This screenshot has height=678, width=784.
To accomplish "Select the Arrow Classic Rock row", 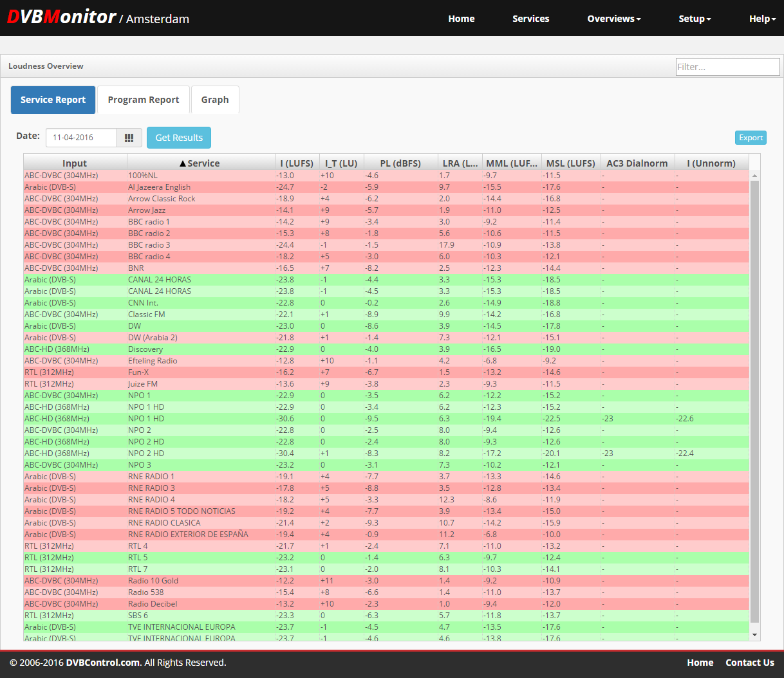I will 386,199.
